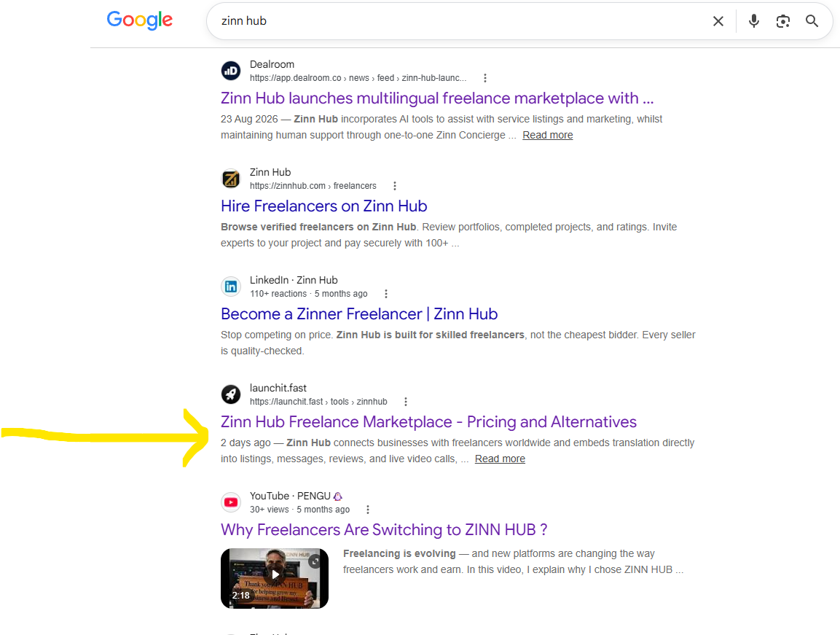This screenshot has width=840, height=635.
Task: Click 'Read more' on the launchit.fast snippet
Action: [500, 459]
